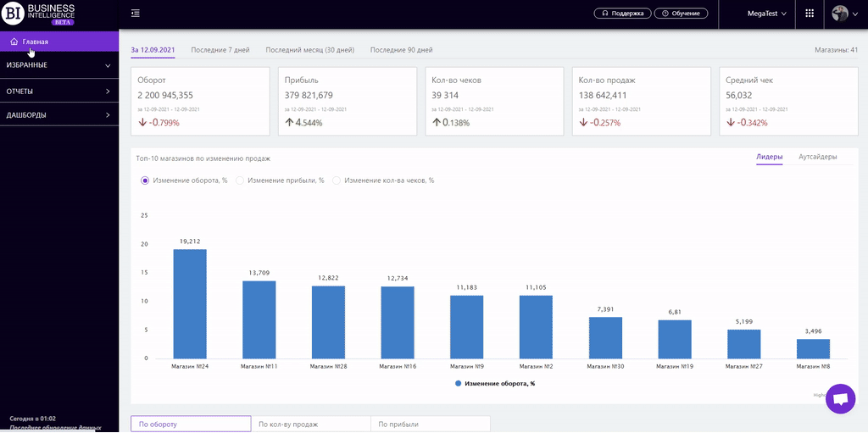Click the home icon beside Главная

tap(14, 42)
